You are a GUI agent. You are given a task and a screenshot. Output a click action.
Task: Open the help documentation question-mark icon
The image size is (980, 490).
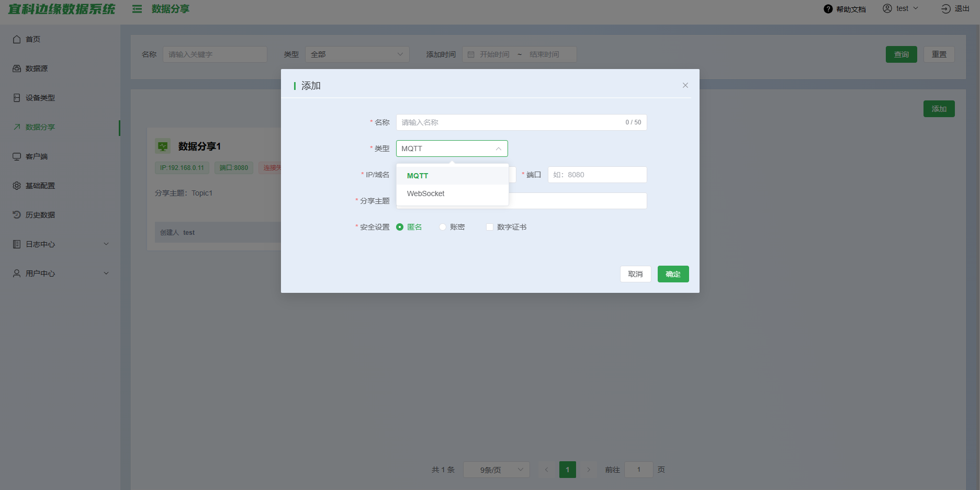pyautogui.click(x=828, y=9)
